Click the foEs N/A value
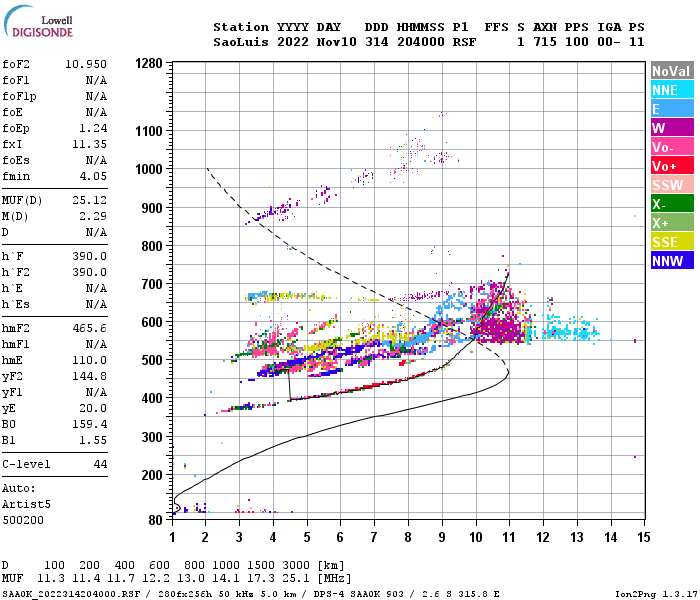Screen dimensions: 700x600 tap(96, 160)
